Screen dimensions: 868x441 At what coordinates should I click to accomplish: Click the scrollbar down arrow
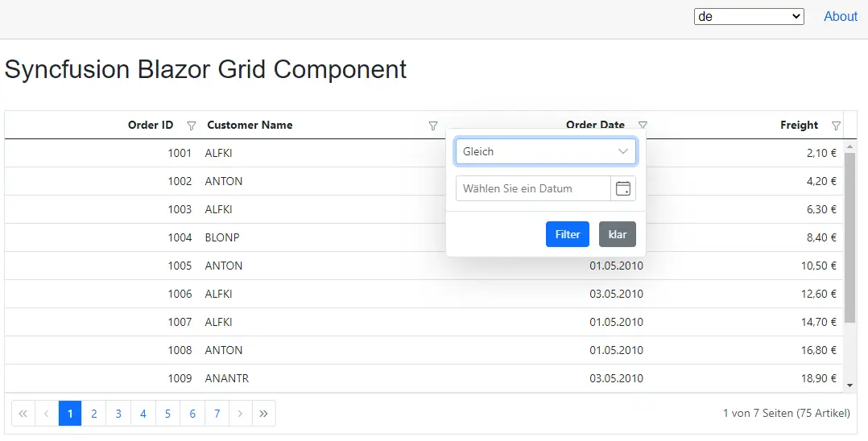click(x=849, y=385)
